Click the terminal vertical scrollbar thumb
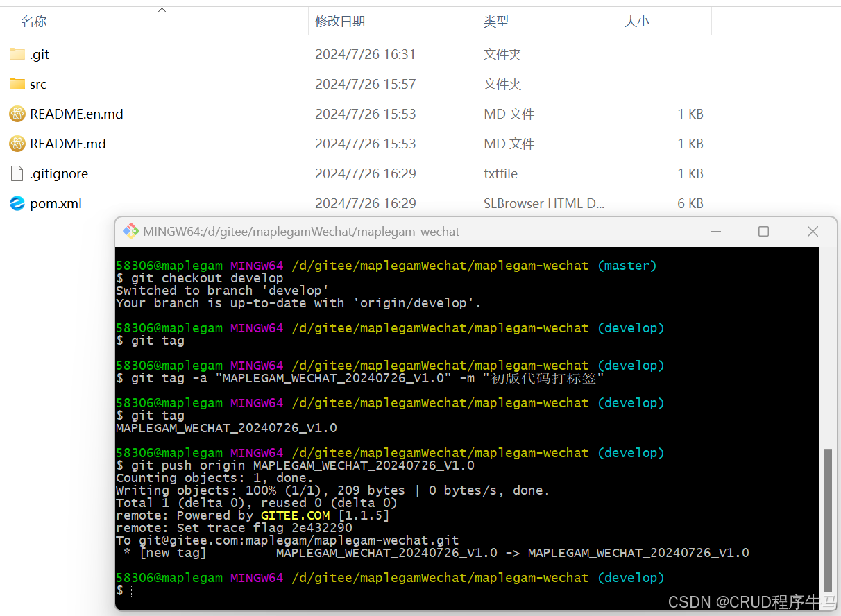This screenshot has height=616, width=841. [827, 519]
